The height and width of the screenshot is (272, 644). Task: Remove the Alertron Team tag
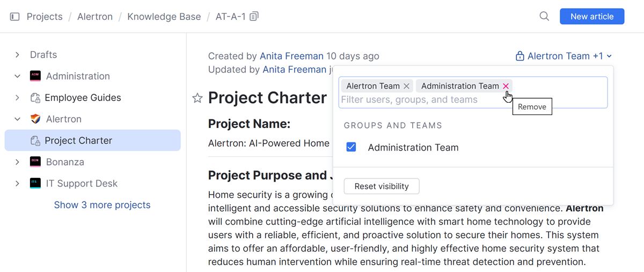tap(407, 86)
